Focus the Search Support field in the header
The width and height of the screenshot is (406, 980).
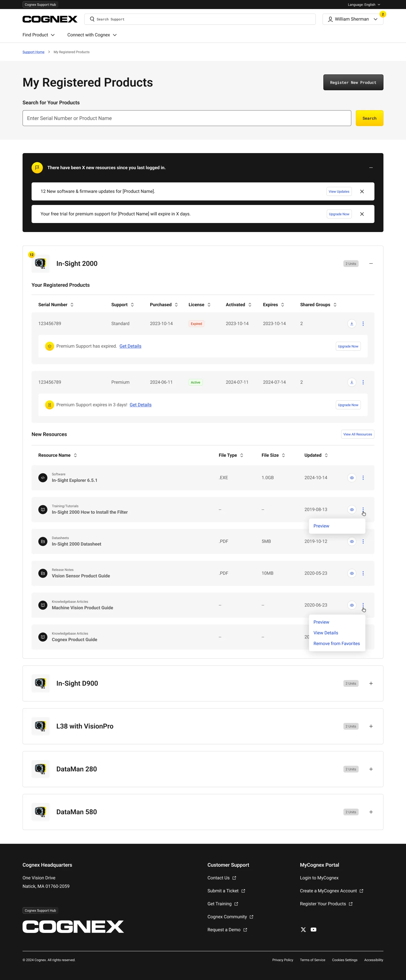point(200,19)
